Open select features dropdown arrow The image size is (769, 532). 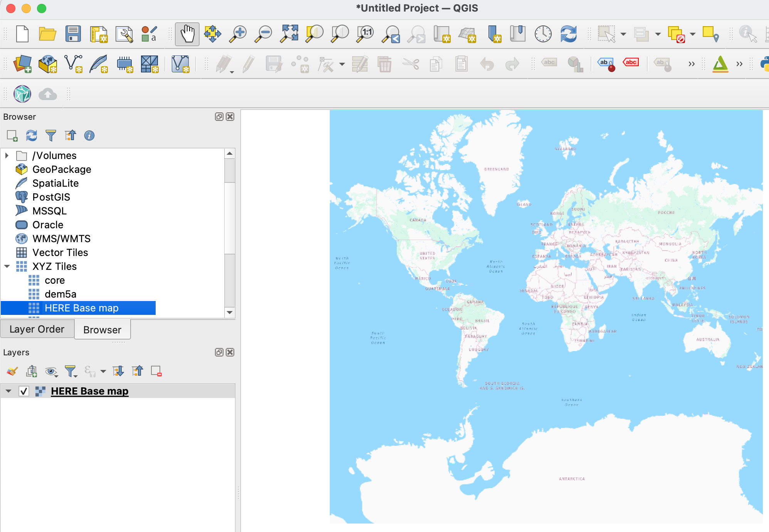click(623, 34)
